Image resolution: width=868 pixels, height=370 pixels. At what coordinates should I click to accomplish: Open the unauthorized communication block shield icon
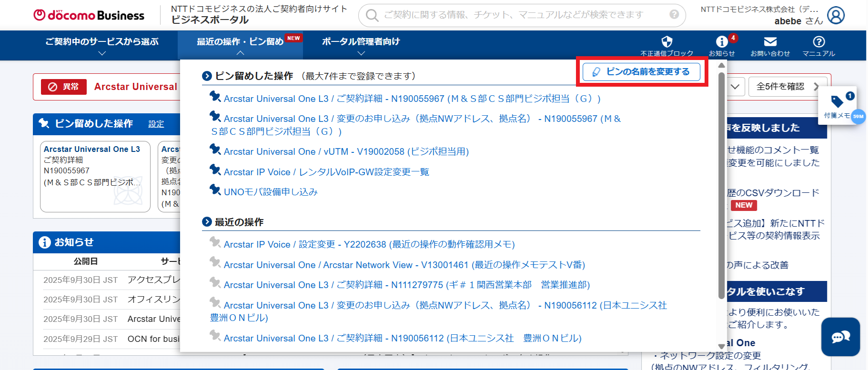pos(666,42)
